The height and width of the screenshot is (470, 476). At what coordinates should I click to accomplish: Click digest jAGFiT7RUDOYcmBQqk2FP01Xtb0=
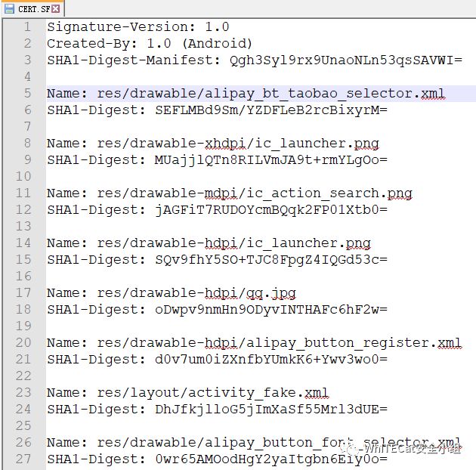coord(271,210)
